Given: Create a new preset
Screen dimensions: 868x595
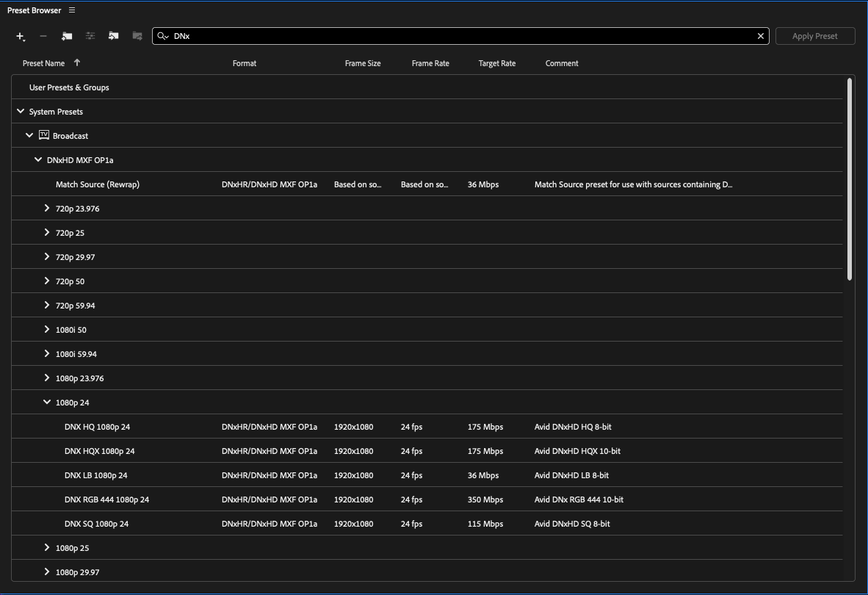Looking at the screenshot, I should pyautogui.click(x=19, y=35).
